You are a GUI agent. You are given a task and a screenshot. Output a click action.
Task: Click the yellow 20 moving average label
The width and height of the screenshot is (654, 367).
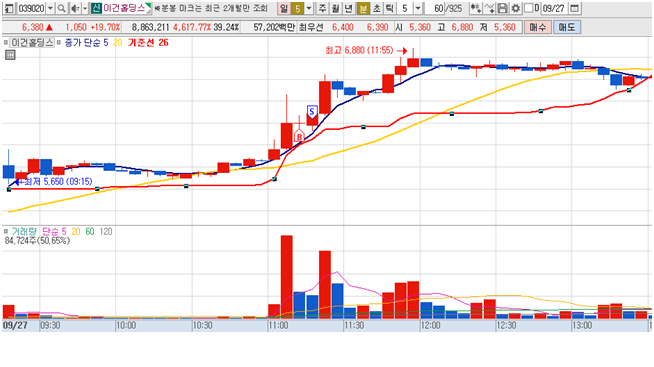(118, 43)
